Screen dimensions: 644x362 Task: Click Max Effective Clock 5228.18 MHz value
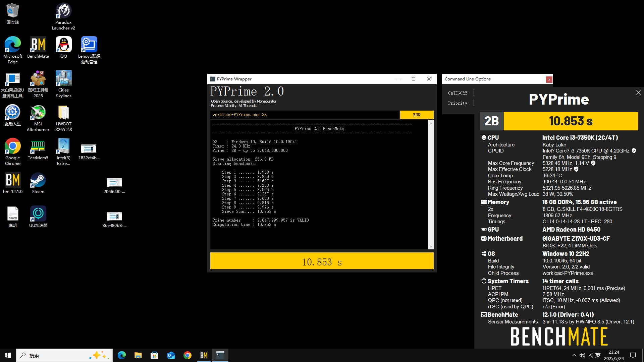557,169
